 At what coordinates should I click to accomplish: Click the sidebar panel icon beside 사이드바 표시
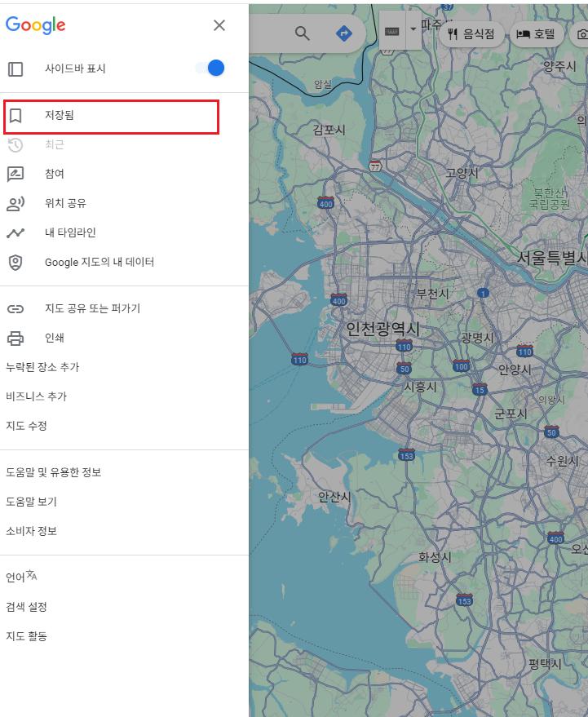(x=15, y=69)
